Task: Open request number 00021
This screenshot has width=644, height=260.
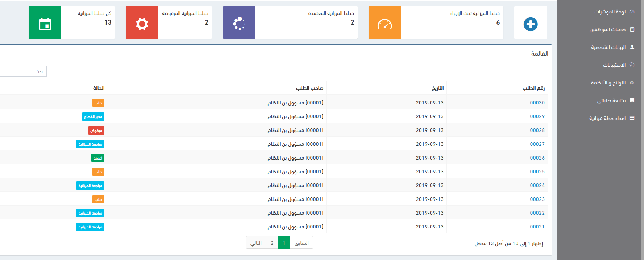Action: click(x=537, y=227)
